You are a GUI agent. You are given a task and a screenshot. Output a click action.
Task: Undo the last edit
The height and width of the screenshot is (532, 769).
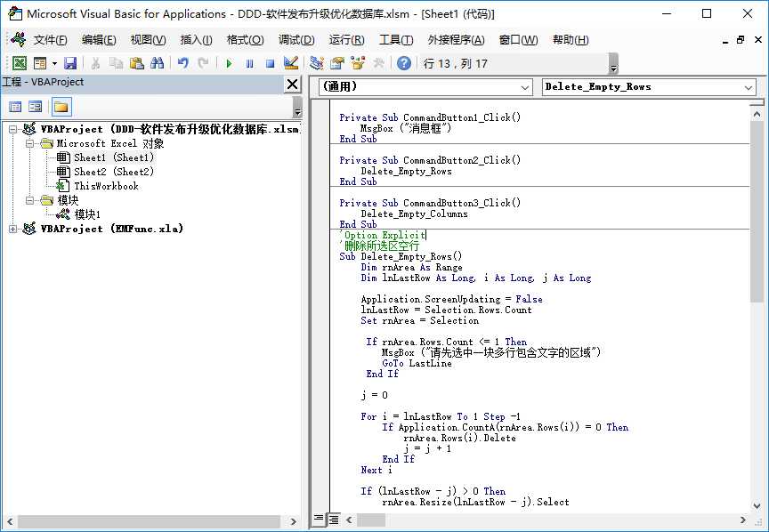tap(183, 63)
